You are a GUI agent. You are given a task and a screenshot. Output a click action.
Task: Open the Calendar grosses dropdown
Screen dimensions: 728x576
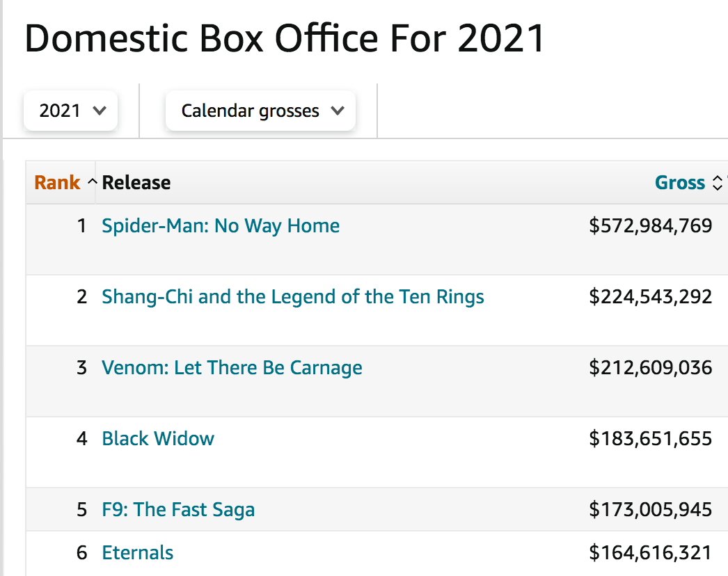pyautogui.click(x=260, y=111)
